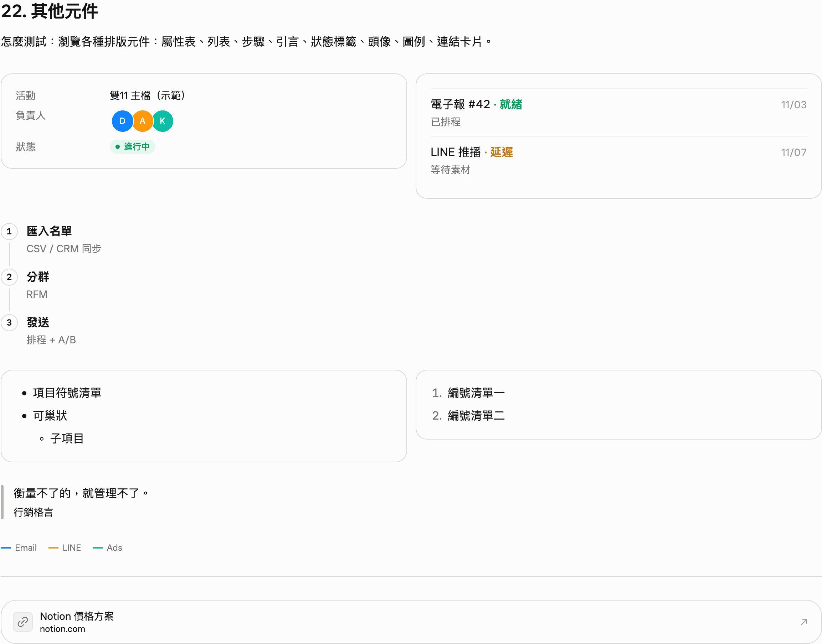822x644 pixels.
Task: Click the external arrow icon on Notion card
Action: click(x=804, y=622)
